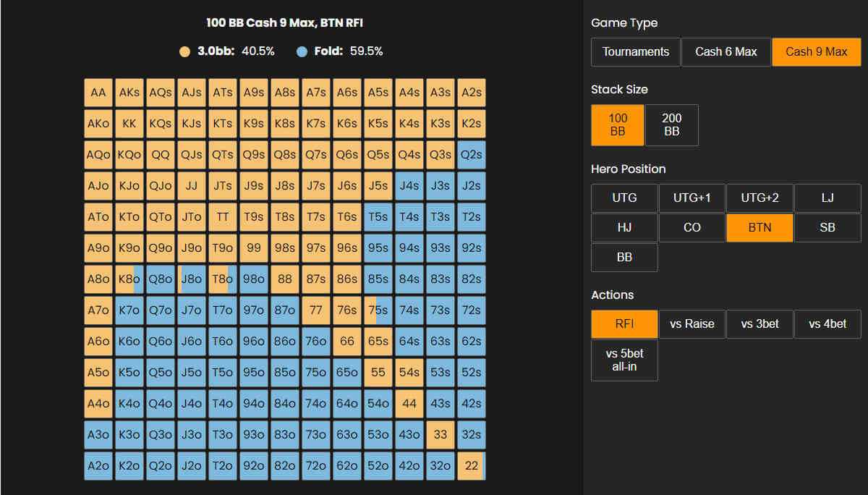This screenshot has height=495, width=868.
Task: Set hero position to UTG
Action: [x=624, y=198]
